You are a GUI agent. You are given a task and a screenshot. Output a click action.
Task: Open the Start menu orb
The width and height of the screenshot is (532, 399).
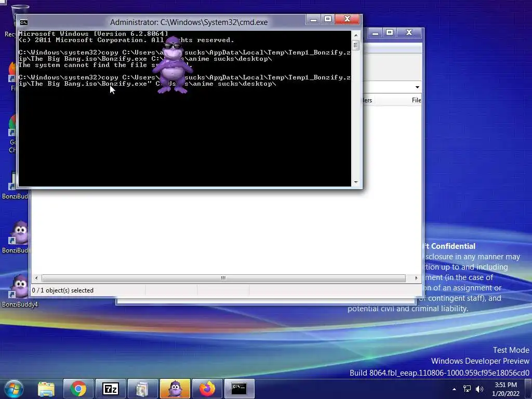point(14,389)
